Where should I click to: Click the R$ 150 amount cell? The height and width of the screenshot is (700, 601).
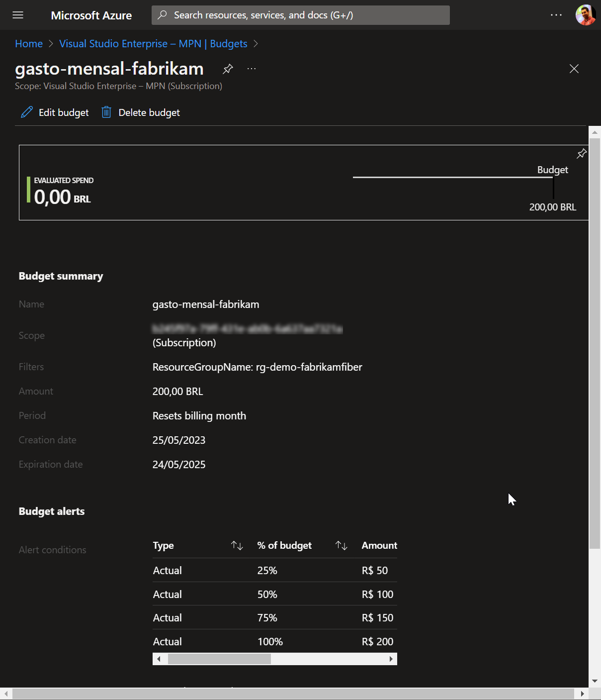pos(377,618)
